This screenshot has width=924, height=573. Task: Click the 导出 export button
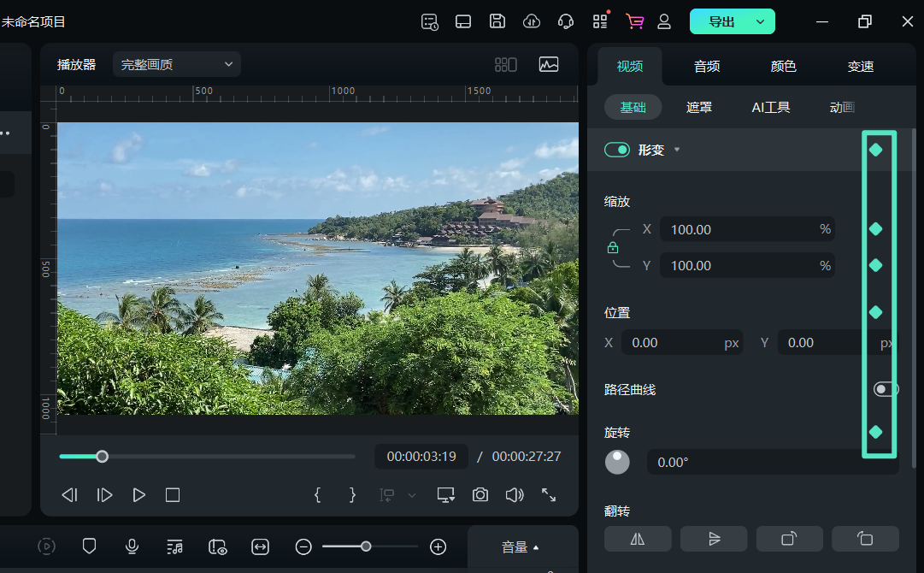point(721,21)
